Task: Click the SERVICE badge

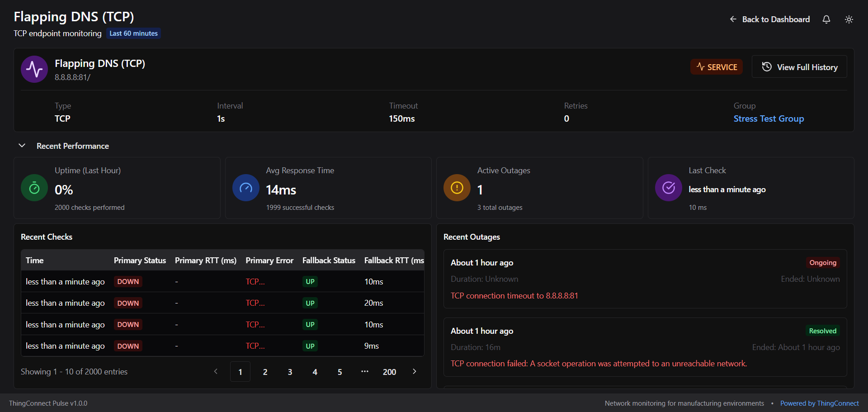Action: pyautogui.click(x=716, y=67)
